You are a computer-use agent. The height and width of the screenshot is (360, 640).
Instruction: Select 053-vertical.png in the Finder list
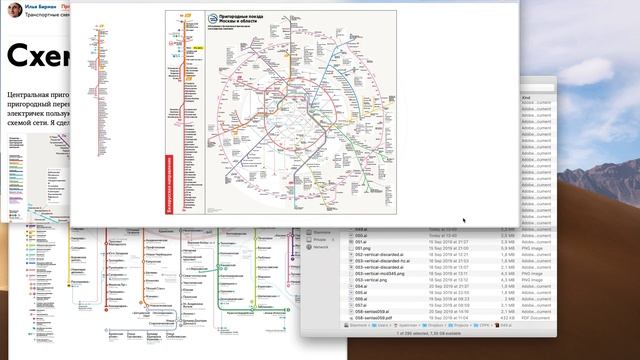tap(371, 280)
